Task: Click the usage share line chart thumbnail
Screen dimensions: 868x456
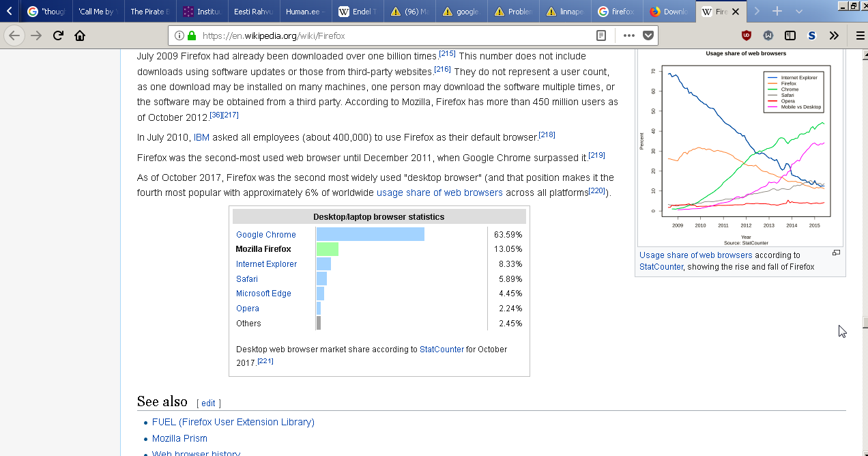Action: point(740,147)
